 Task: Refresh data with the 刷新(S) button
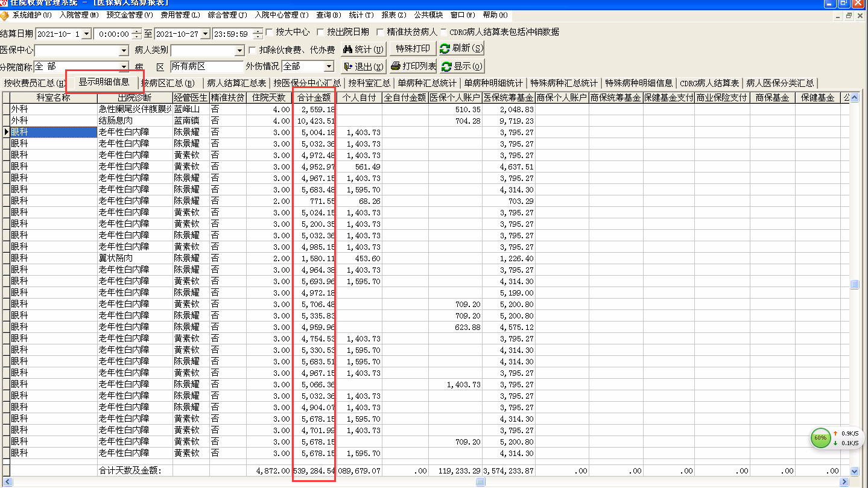(x=462, y=49)
